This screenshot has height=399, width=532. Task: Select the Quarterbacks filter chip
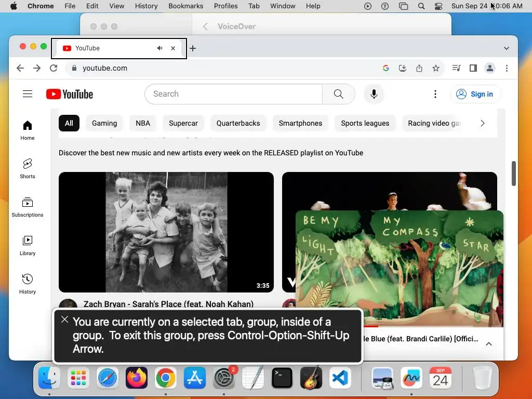tap(238, 123)
